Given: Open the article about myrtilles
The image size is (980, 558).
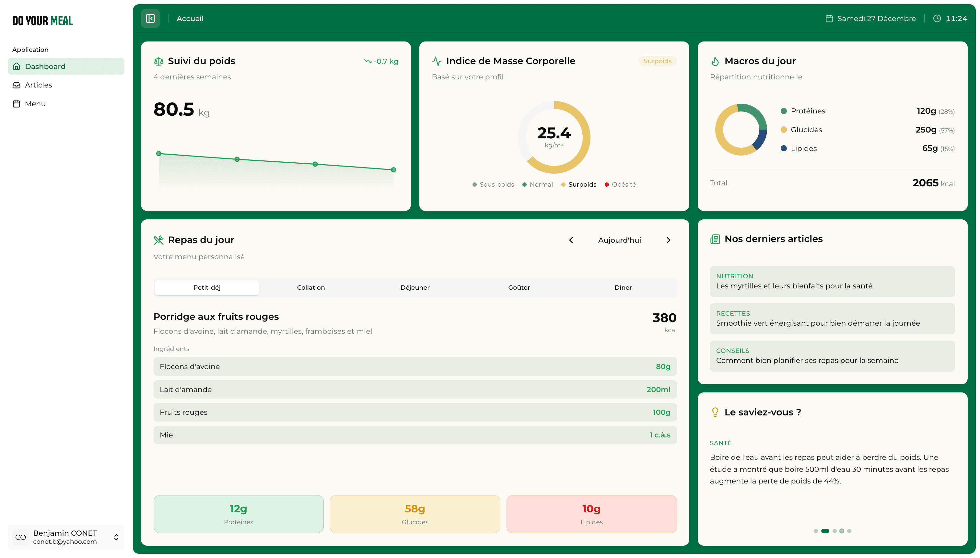Looking at the screenshot, I should 832,281.
